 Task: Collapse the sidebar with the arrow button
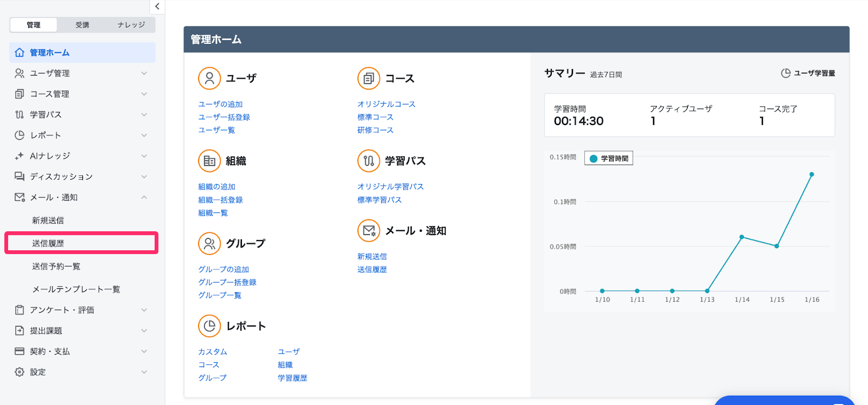pyautogui.click(x=157, y=7)
